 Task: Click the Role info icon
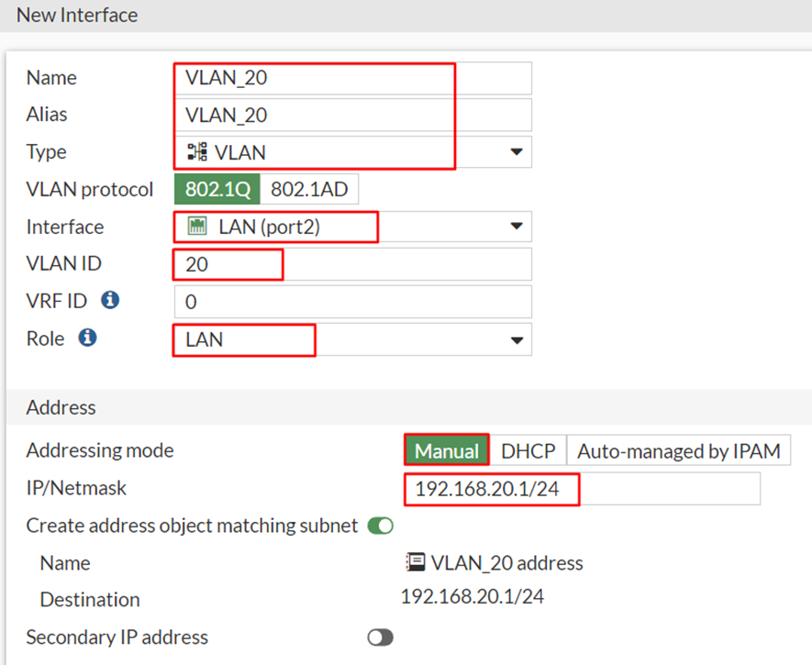[x=87, y=338]
